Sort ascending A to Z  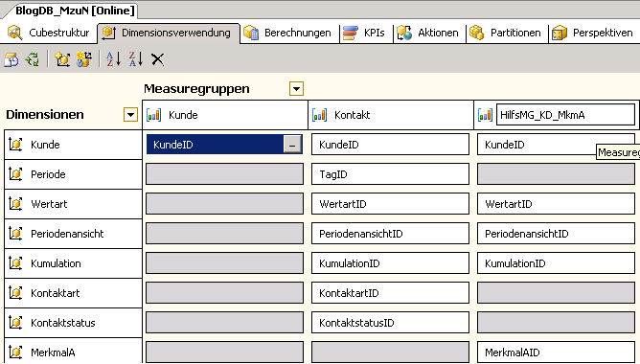tap(113, 59)
